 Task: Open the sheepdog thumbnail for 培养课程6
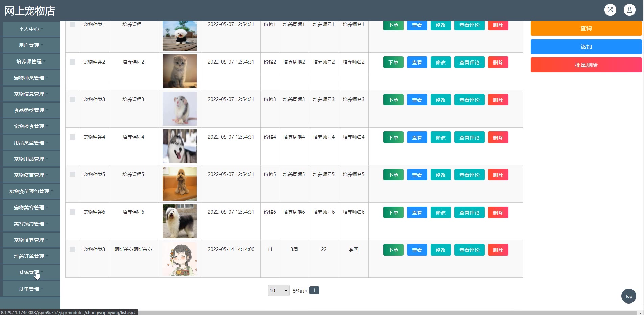180,221
